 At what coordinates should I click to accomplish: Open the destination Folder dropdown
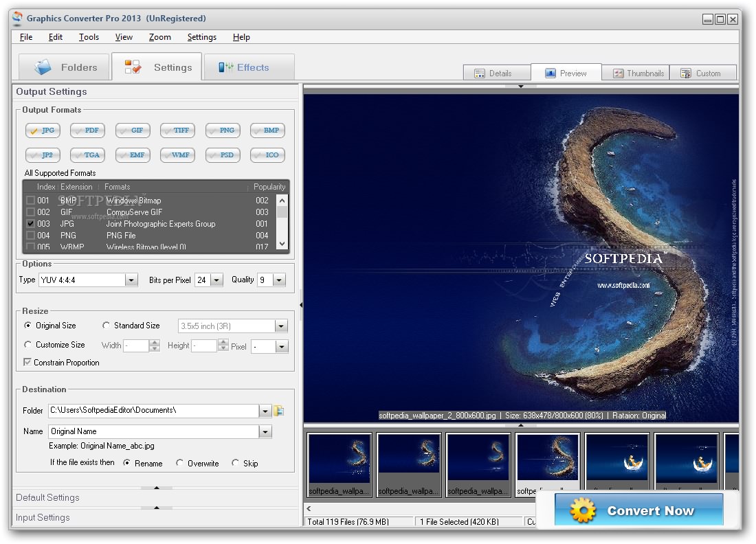pos(265,411)
